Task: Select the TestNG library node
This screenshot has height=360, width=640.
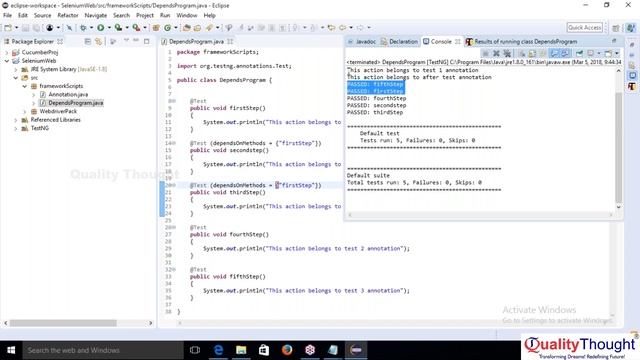Action: pyautogui.click(x=40, y=128)
